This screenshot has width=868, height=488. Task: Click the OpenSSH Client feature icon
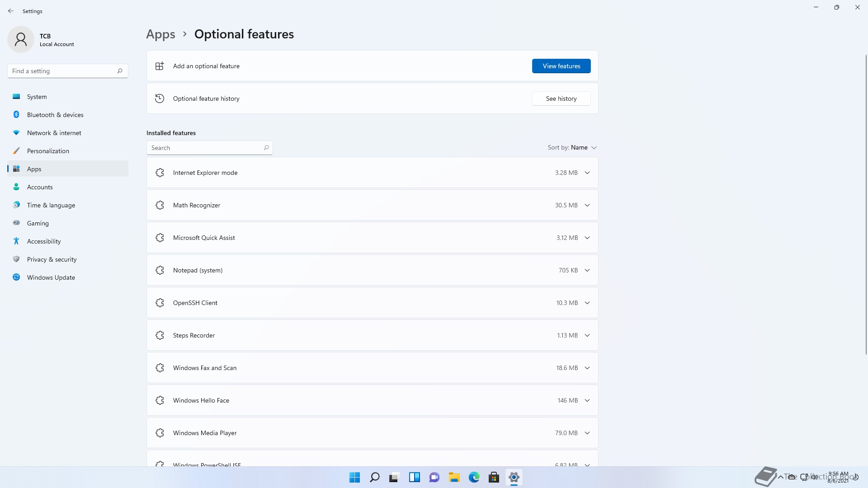(160, 303)
